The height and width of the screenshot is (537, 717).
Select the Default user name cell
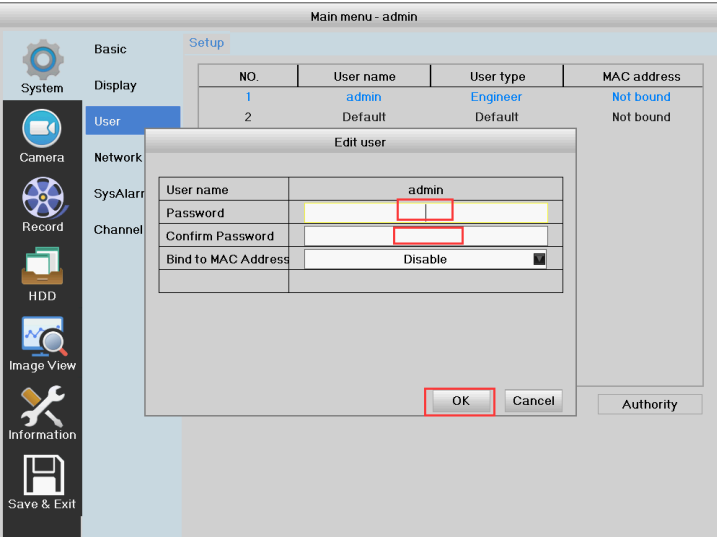coord(364,117)
